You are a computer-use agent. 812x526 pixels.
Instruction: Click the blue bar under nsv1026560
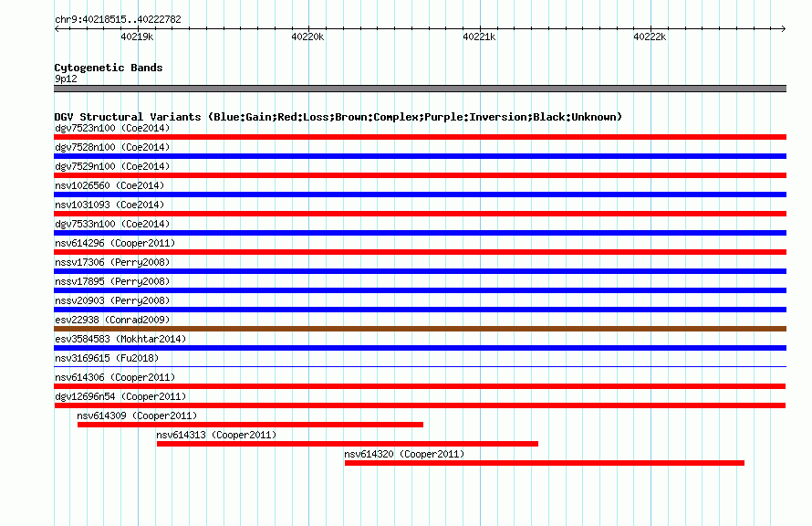(420, 195)
